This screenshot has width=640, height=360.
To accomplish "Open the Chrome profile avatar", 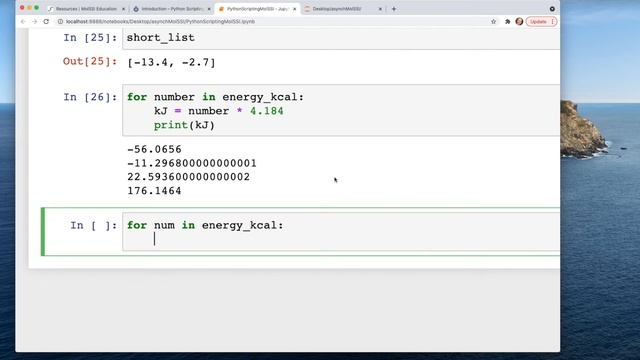I will pyautogui.click(x=519, y=21).
